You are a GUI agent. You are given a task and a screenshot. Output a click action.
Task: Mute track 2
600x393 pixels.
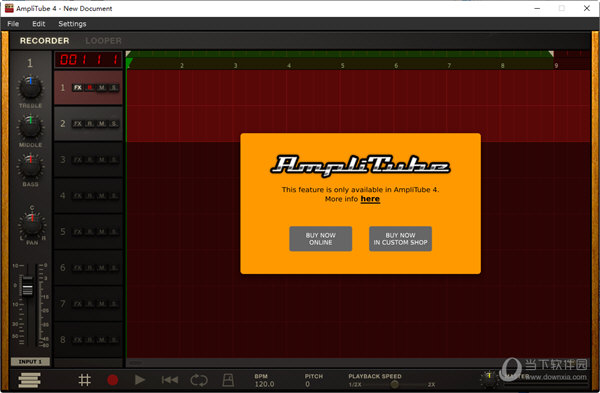(x=102, y=124)
